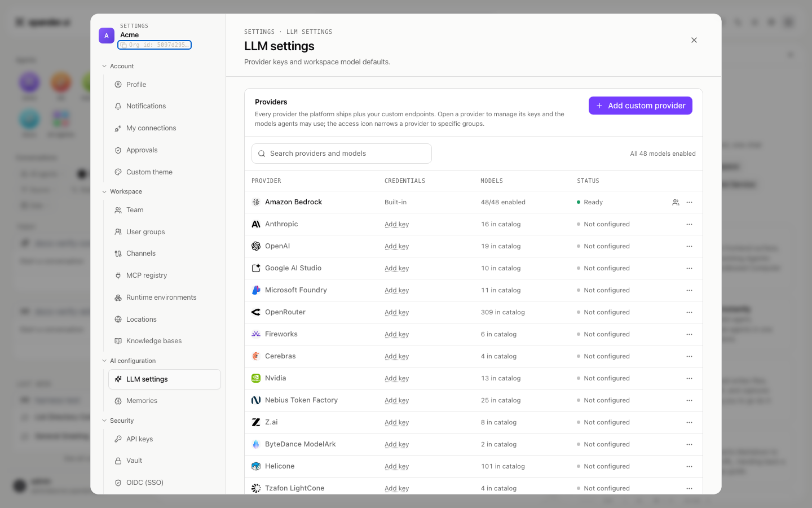Open Custom theme settings
Image resolution: width=812 pixels, height=508 pixels.
coord(165,172)
